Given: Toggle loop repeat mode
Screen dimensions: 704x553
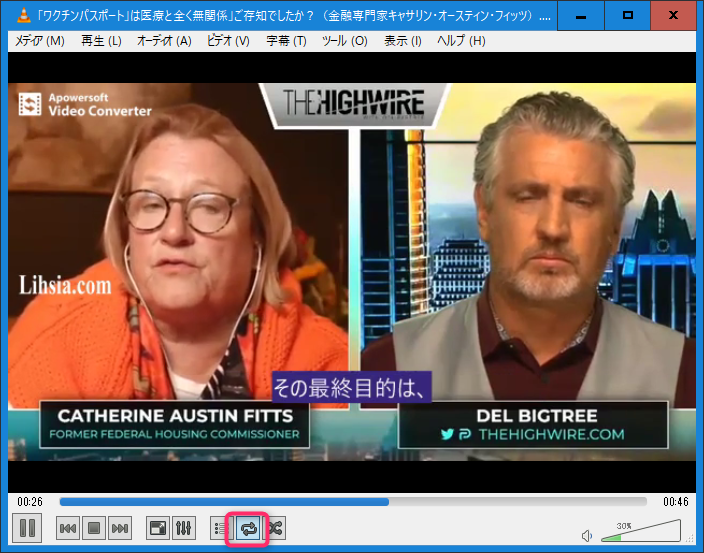Looking at the screenshot, I should (247, 528).
